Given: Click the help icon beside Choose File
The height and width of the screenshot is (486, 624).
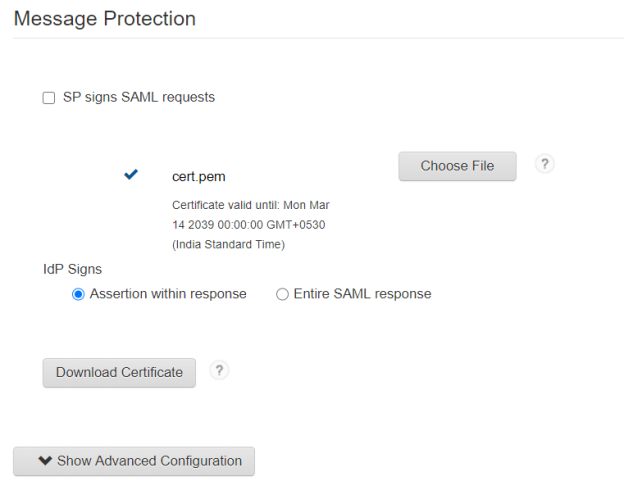Looking at the screenshot, I should pyautogui.click(x=545, y=164).
